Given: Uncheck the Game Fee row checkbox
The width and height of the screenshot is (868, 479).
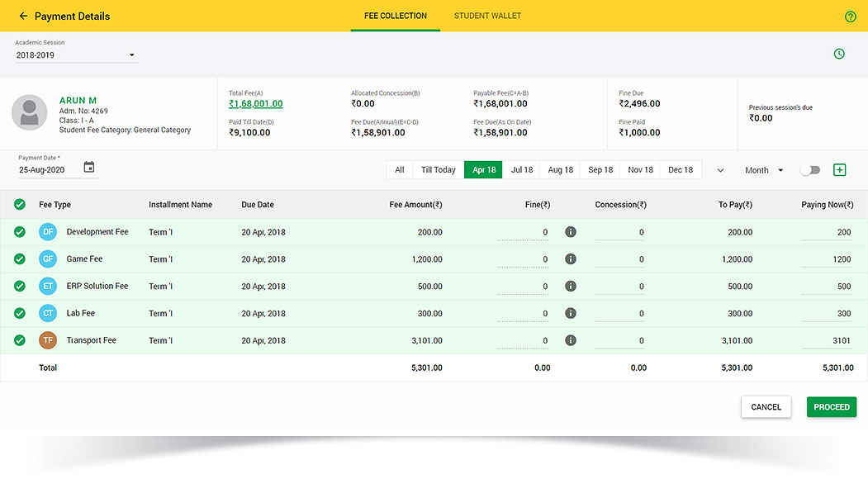Looking at the screenshot, I should tap(20, 259).
